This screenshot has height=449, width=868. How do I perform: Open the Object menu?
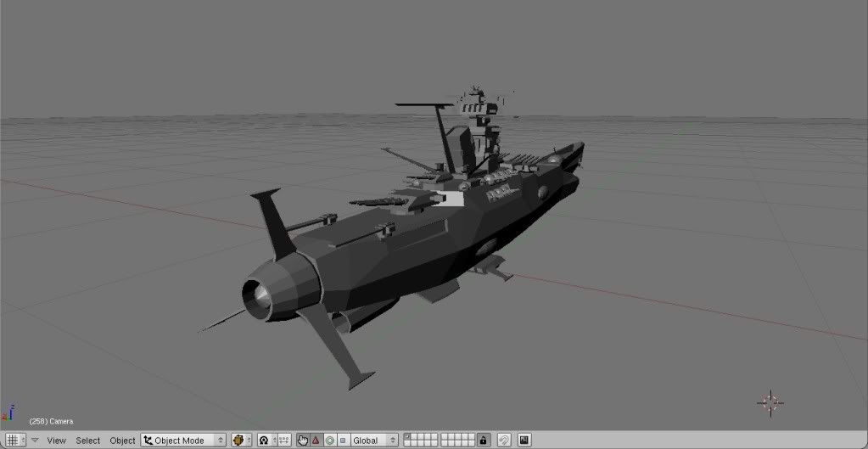click(122, 441)
